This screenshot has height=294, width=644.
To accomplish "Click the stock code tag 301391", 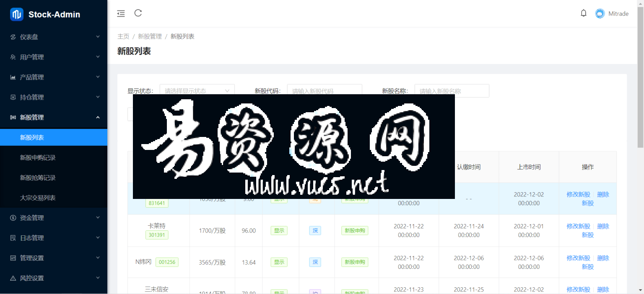I will pyautogui.click(x=157, y=235).
